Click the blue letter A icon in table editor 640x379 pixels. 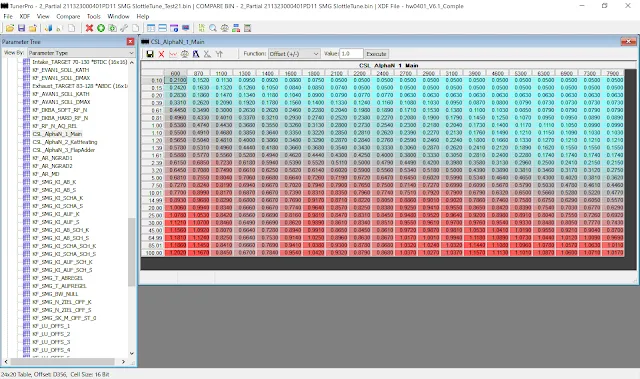click(x=196, y=54)
